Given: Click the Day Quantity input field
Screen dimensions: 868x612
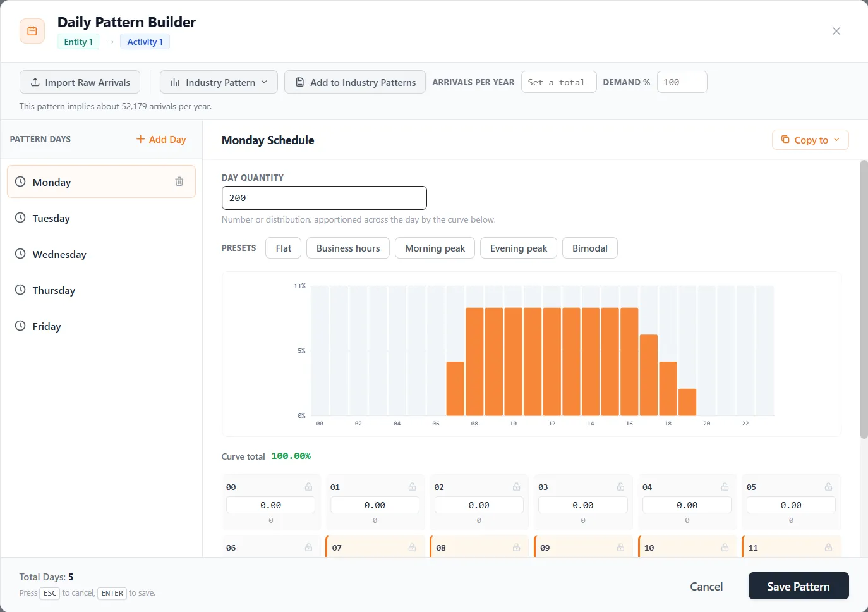Looking at the screenshot, I should pos(324,198).
